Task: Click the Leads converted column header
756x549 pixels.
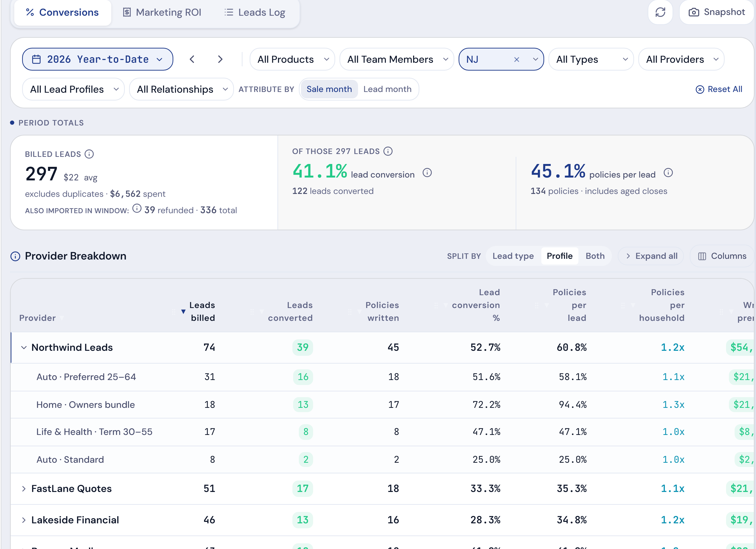Action: point(290,312)
